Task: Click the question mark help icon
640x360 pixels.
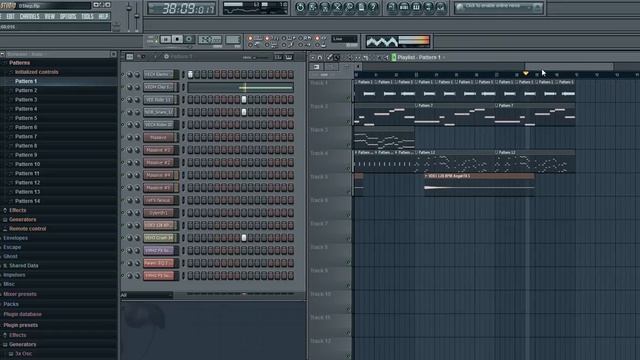Action: tap(373, 7)
